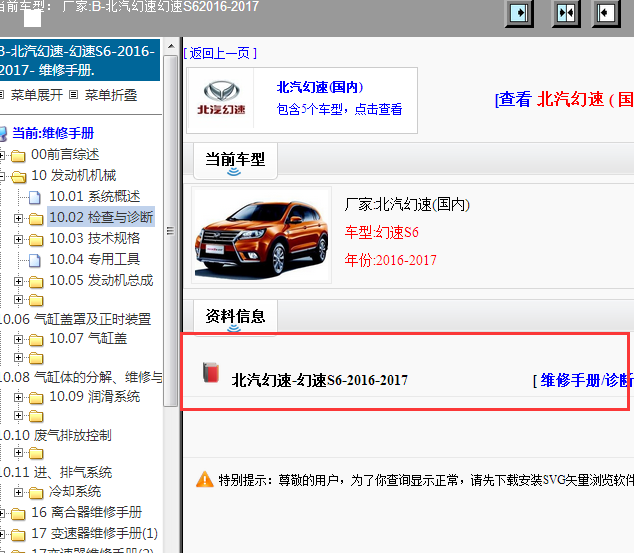Expand the 10.03 技术规格 node
The width and height of the screenshot is (634, 553).
(18, 239)
